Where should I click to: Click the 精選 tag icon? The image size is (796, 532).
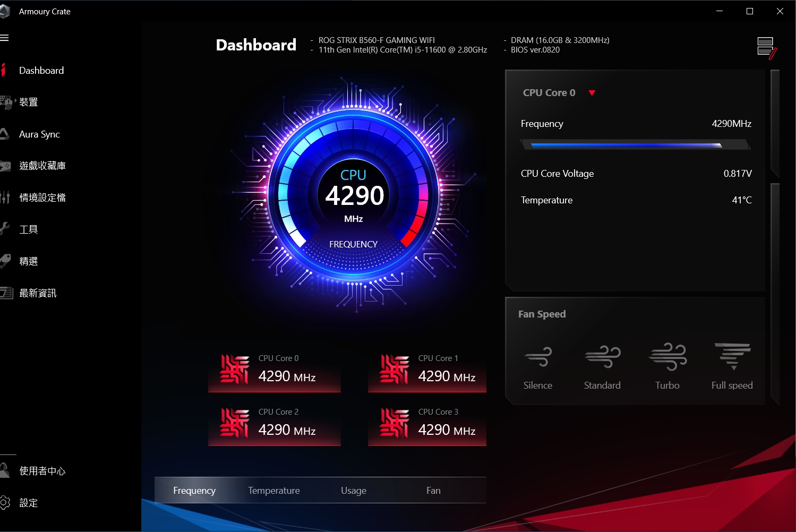(x=5, y=261)
